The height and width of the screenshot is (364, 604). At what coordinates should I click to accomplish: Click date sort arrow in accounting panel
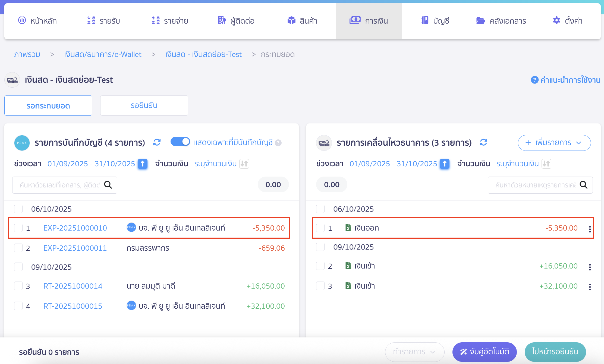point(143,164)
